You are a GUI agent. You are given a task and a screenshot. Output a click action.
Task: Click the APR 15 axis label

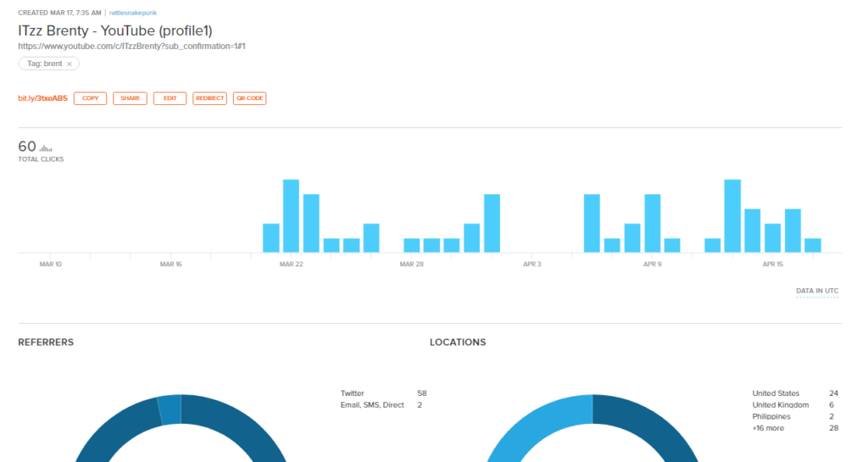coord(773,264)
